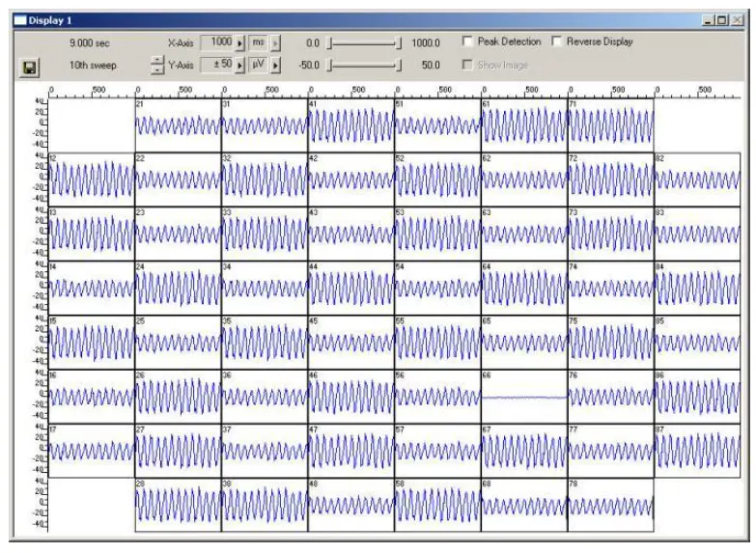Select the channel 25 trace panel

coord(178,343)
